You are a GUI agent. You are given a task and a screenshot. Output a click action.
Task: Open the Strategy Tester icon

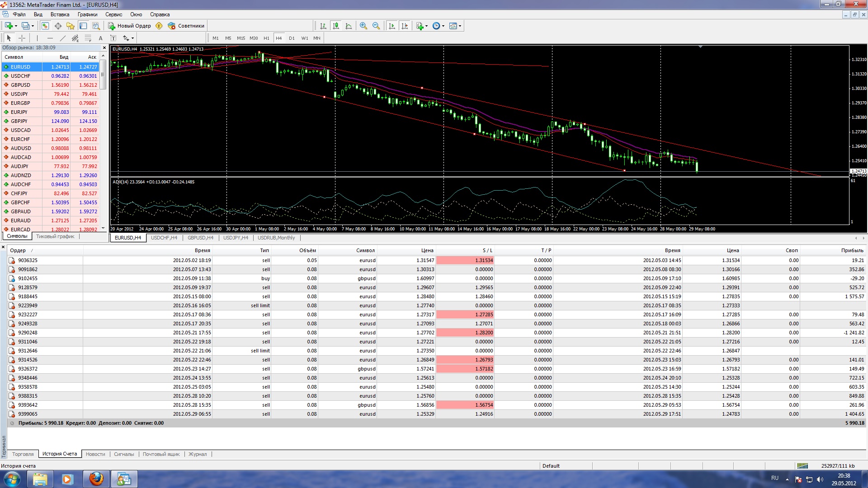click(x=96, y=26)
